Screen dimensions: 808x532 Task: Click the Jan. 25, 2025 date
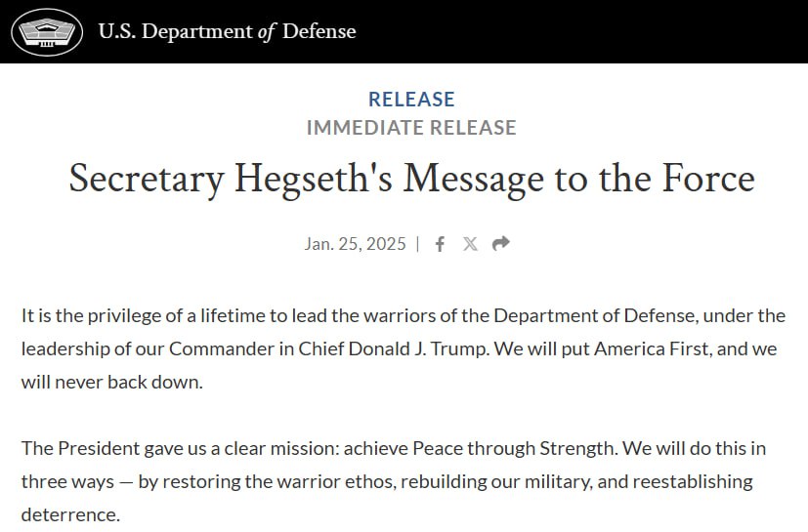click(x=355, y=244)
